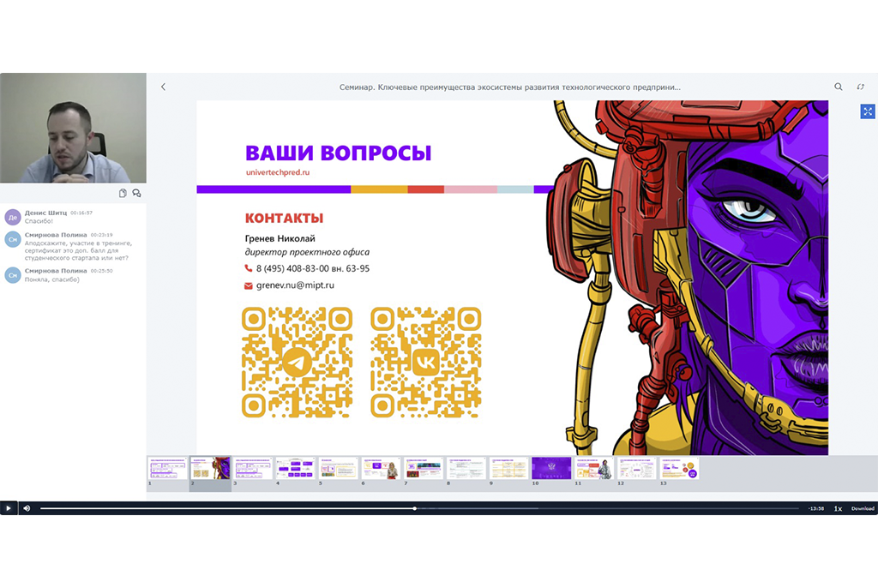Click the refresh sync icon at top right
This screenshot has width=878, height=588.
[861, 87]
